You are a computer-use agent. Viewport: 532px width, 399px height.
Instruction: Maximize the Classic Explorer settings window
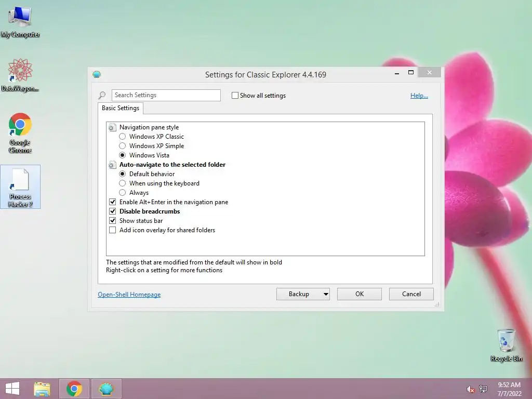point(411,73)
